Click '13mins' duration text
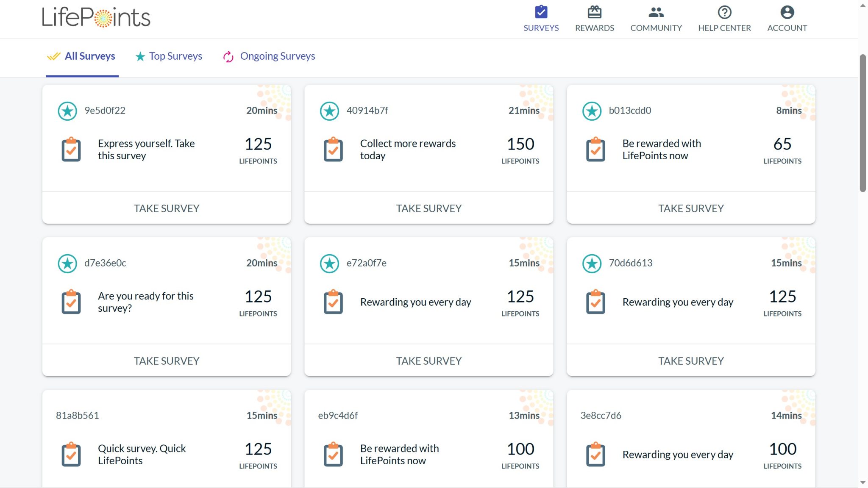This screenshot has height=488, width=868. [x=524, y=416]
